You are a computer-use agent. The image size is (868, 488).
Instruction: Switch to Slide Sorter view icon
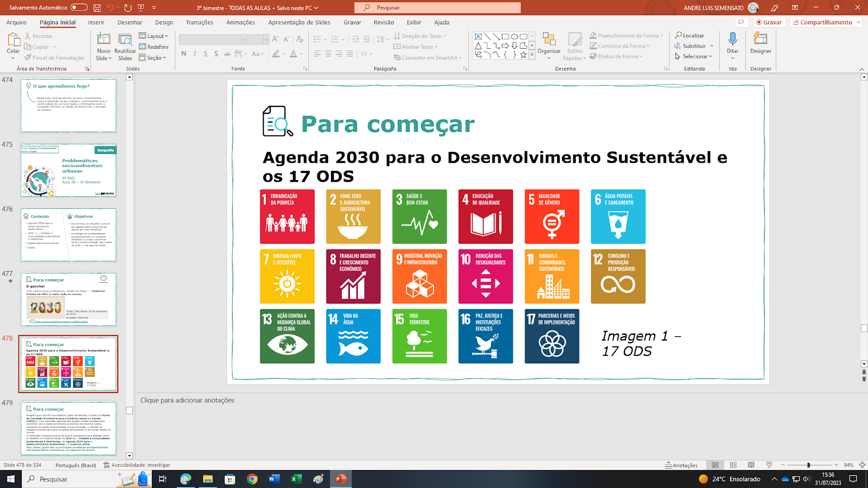tap(733, 465)
